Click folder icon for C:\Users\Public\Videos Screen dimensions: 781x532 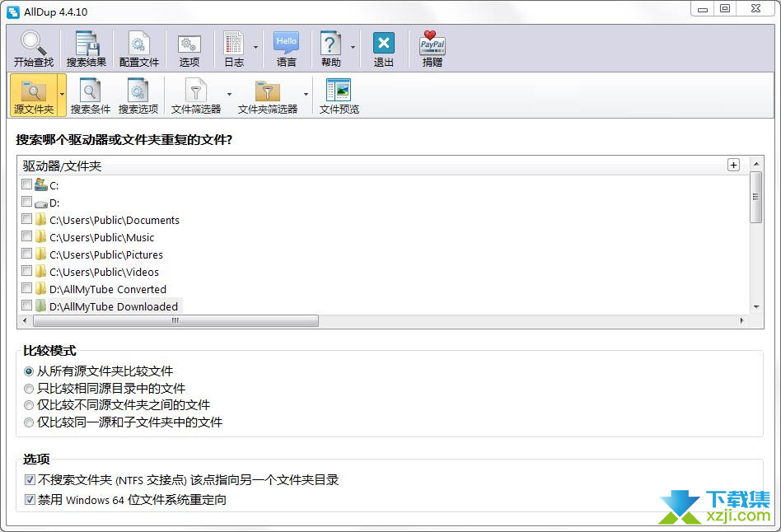(41, 272)
